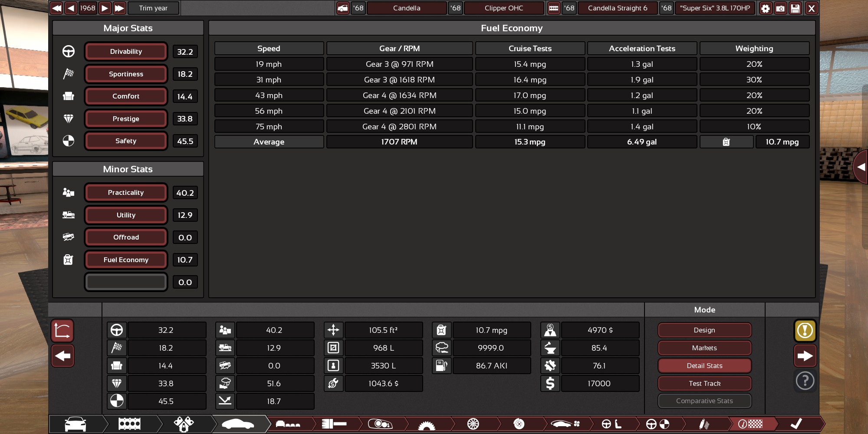Show Comfort stat details
868x434 pixels.
click(x=126, y=96)
